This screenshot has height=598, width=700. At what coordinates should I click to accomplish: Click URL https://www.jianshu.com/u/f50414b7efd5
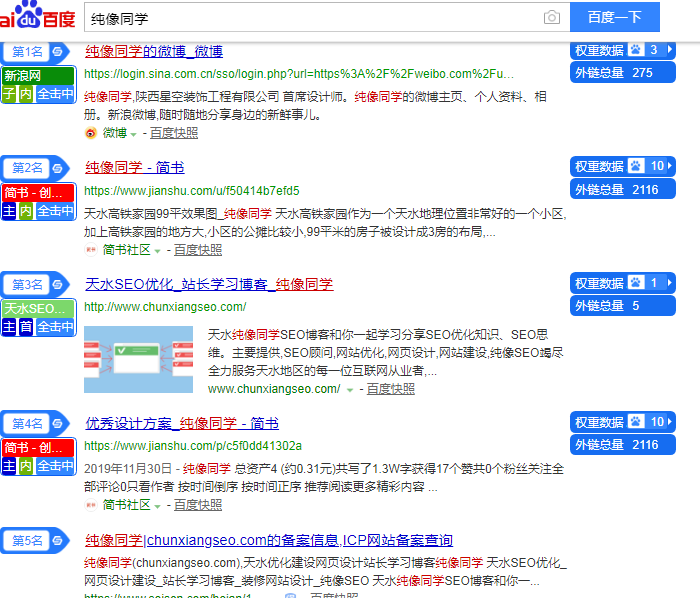(x=192, y=191)
